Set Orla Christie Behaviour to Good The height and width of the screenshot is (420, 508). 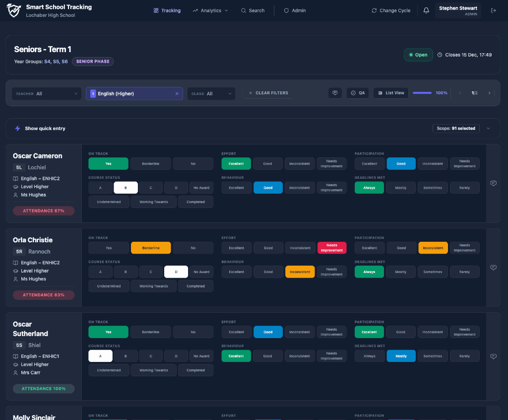(268, 272)
